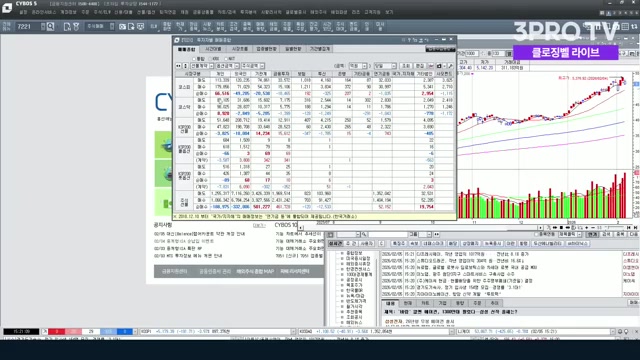Viewport: 640px width, 360px height.
Task: Click the 검색 button in news panel
Action: pos(606,234)
